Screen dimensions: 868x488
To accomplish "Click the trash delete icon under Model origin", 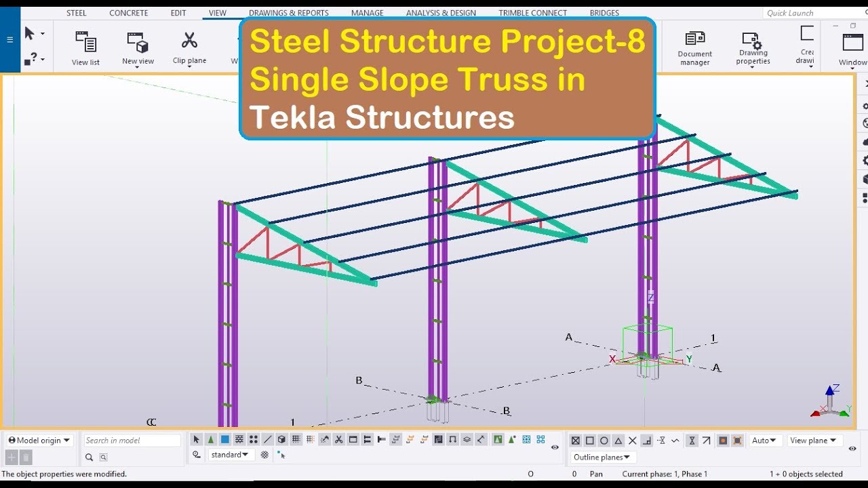I will point(26,457).
